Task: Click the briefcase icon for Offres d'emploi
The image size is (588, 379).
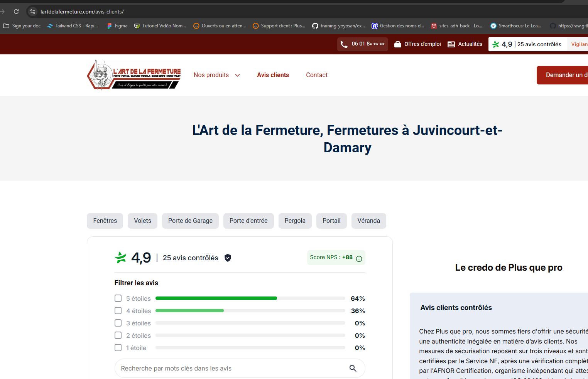Action: tap(398, 44)
